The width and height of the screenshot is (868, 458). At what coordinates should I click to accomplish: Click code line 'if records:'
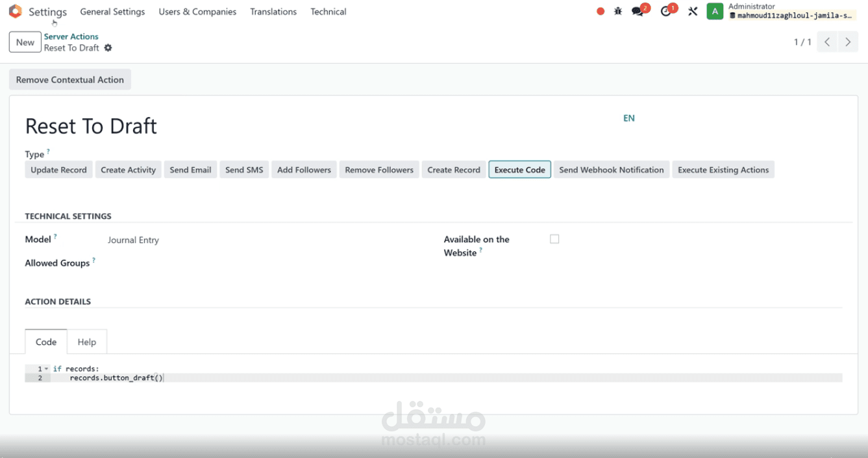point(76,369)
